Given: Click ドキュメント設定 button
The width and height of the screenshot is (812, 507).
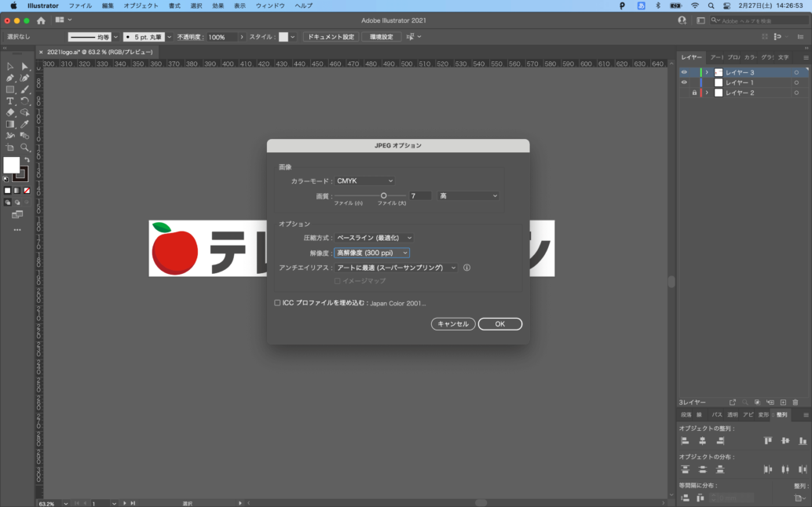Looking at the screenshot, I should tap(331, 37).
